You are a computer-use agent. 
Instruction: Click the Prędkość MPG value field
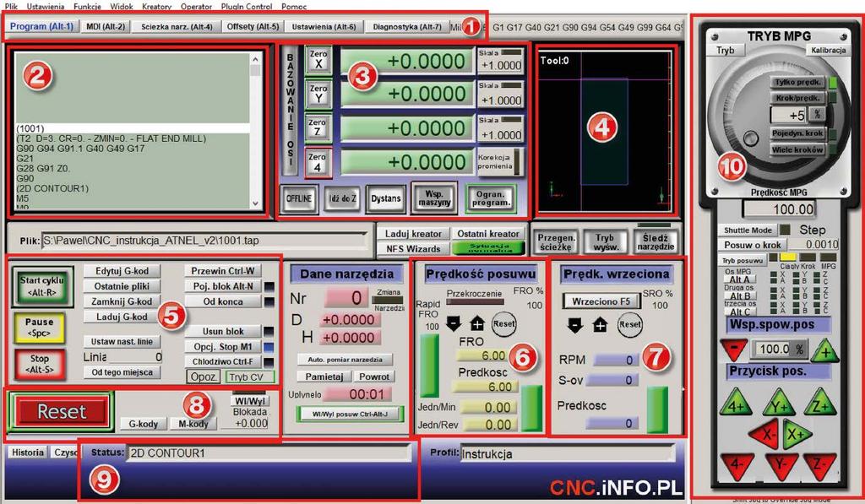coord(780,209)
